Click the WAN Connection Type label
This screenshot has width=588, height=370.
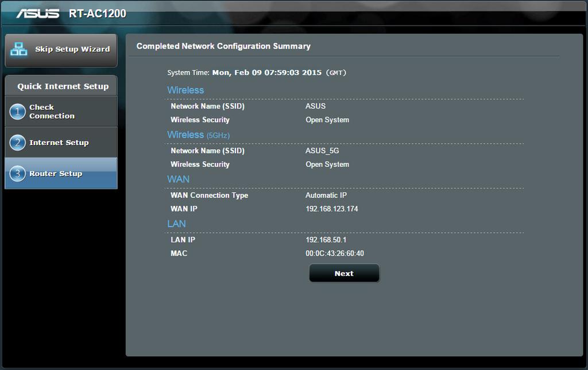pyautogui.click(x=209, y=195)
